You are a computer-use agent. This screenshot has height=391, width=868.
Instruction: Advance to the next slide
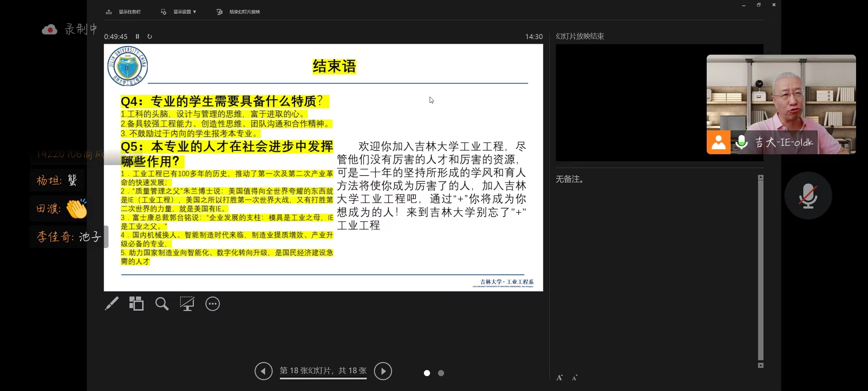(383, 371)
